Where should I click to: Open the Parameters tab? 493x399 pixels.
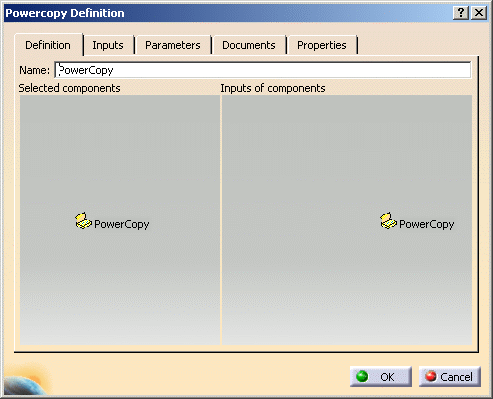coord(173,45)
